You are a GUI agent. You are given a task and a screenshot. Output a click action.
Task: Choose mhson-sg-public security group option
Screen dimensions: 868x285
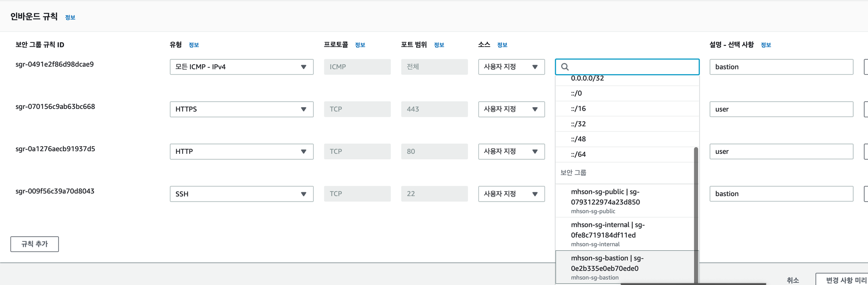click(x=625, y=201)
